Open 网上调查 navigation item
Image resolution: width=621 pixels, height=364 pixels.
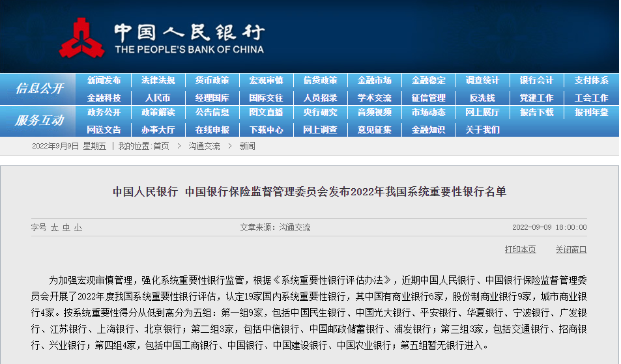click(320, 130)
